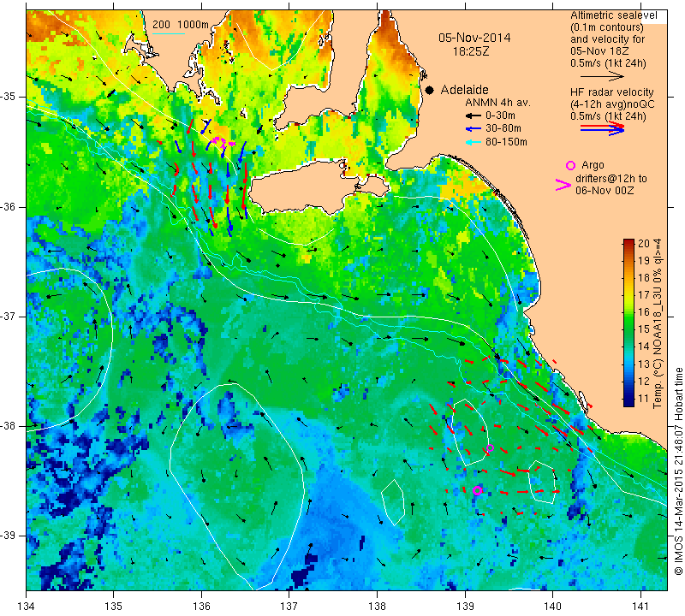The image size is (685, 616).
Task: Click the date text 05-Nov-2014
Action: pos(474,38)
